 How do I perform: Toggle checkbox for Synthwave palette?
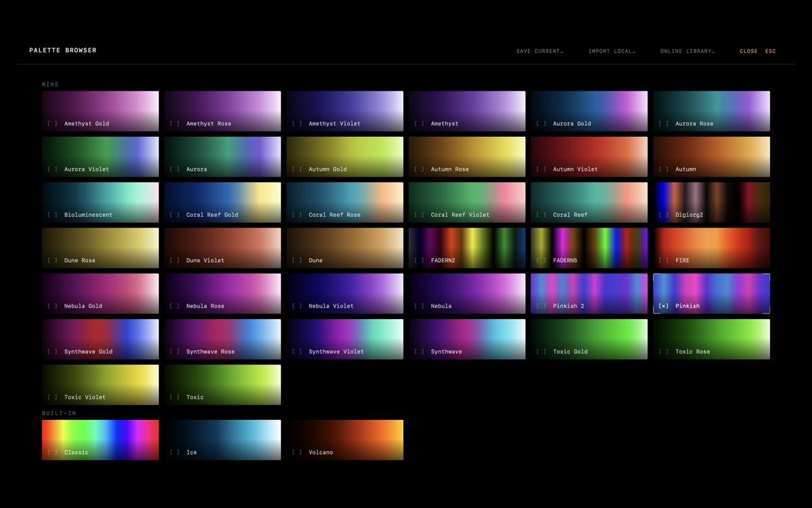click(419, 352)
